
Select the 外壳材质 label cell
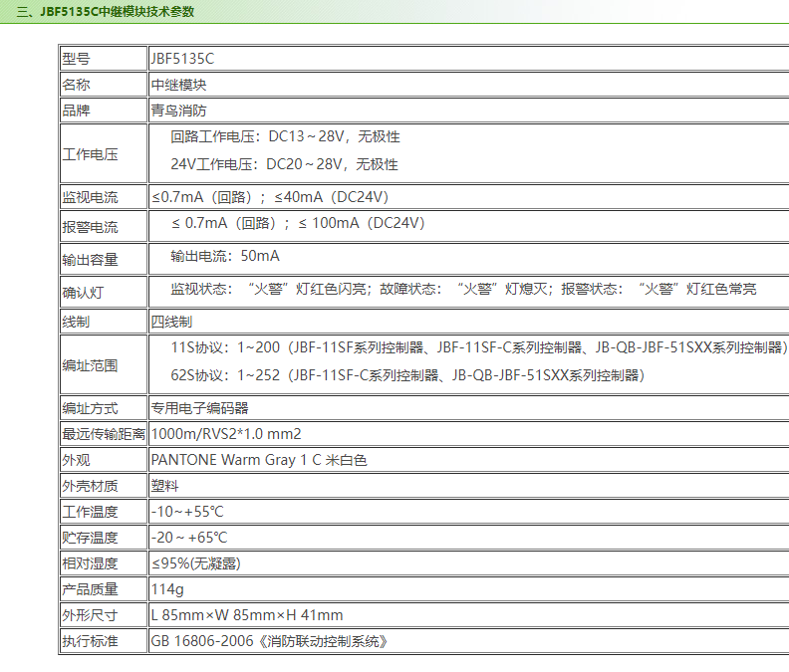coord(104,486)
